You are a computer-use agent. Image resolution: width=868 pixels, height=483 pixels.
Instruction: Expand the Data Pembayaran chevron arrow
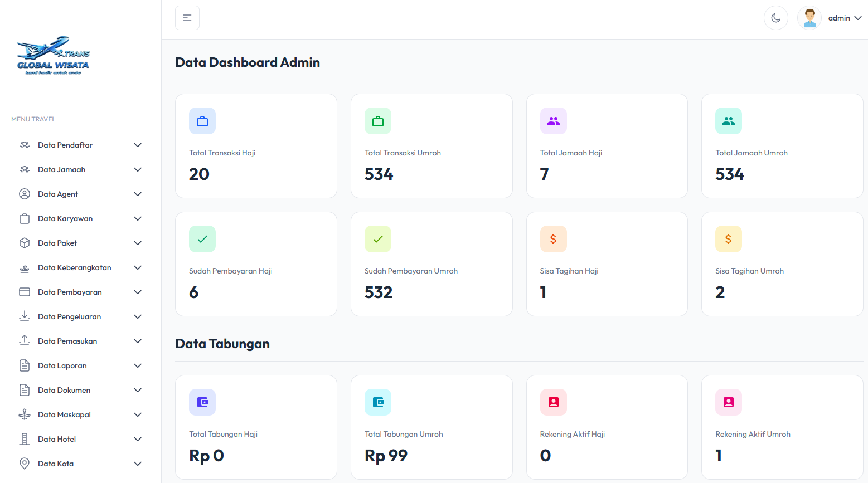(x=138, y=292)
